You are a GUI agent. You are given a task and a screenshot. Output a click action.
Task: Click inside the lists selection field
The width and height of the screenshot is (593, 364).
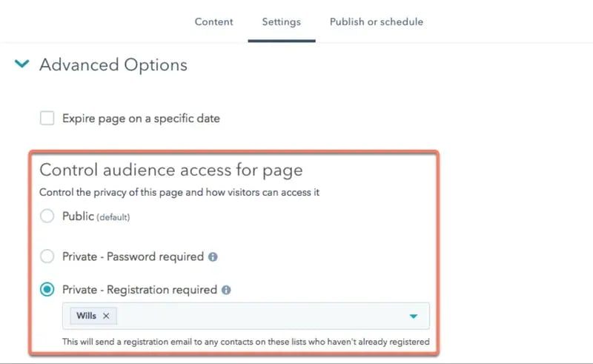259,316
